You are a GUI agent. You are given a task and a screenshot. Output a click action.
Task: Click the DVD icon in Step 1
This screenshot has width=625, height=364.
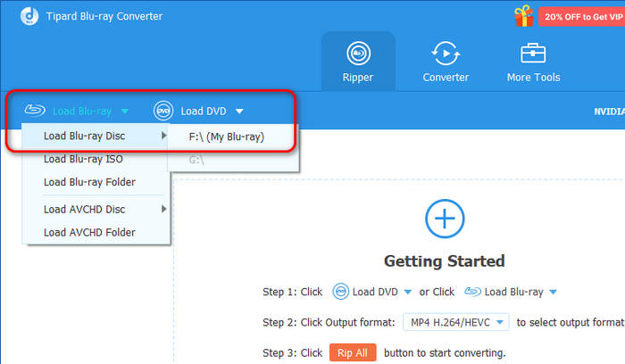point(340,292)
